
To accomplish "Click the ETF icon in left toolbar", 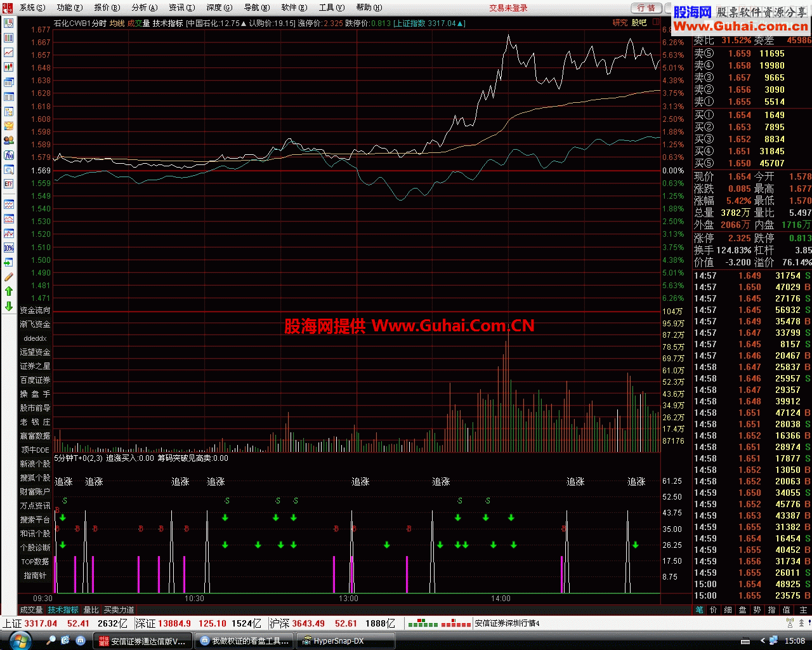I will pyautogui.click(x=9, y=184).
